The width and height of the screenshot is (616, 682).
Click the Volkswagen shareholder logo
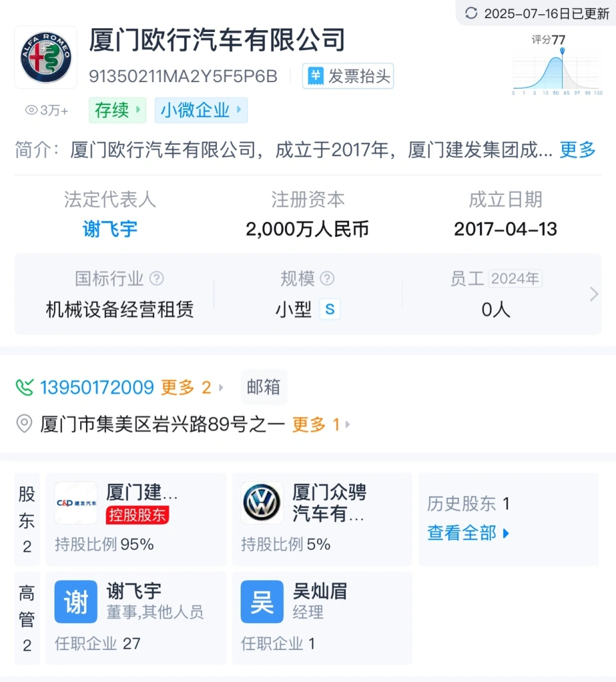click(x=262, y=503)
